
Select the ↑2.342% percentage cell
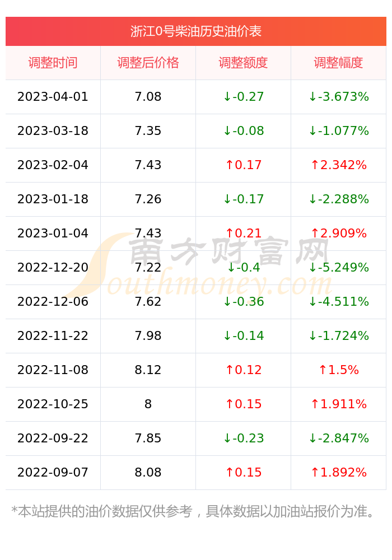(338, 165)
